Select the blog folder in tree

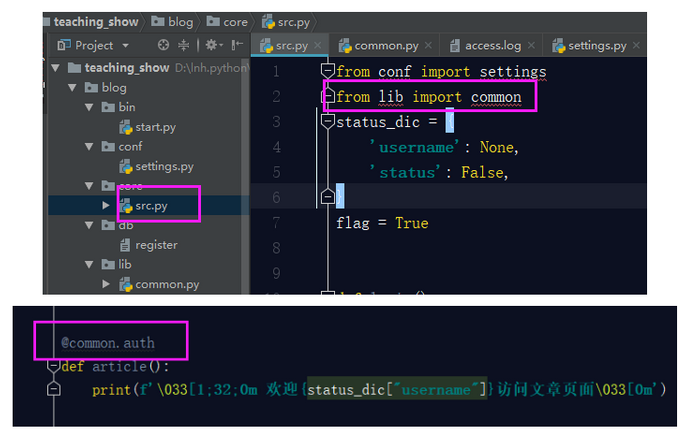click(114, 88)
